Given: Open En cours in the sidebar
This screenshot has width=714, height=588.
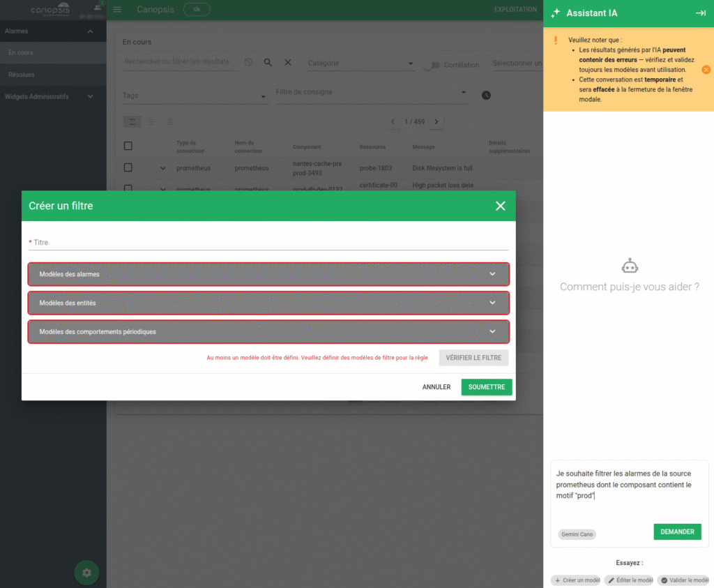Looking at the screenshot, I should pyautogui.click(x=53, y=53).
